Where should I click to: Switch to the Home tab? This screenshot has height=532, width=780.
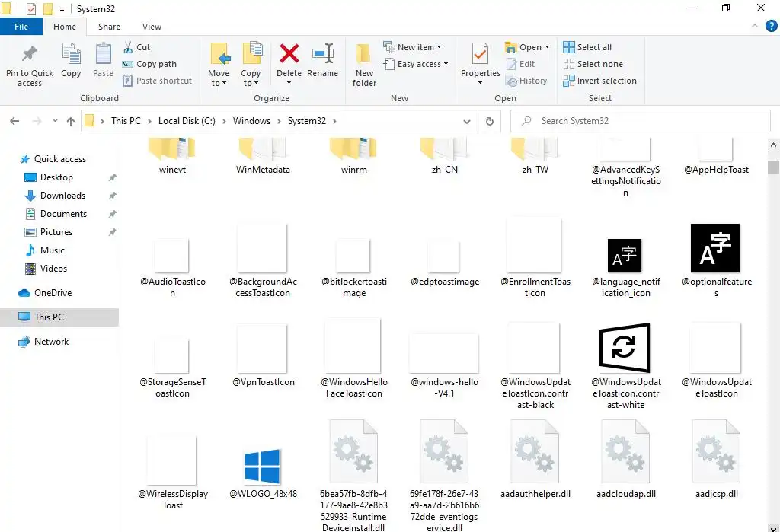coord(65,27)
